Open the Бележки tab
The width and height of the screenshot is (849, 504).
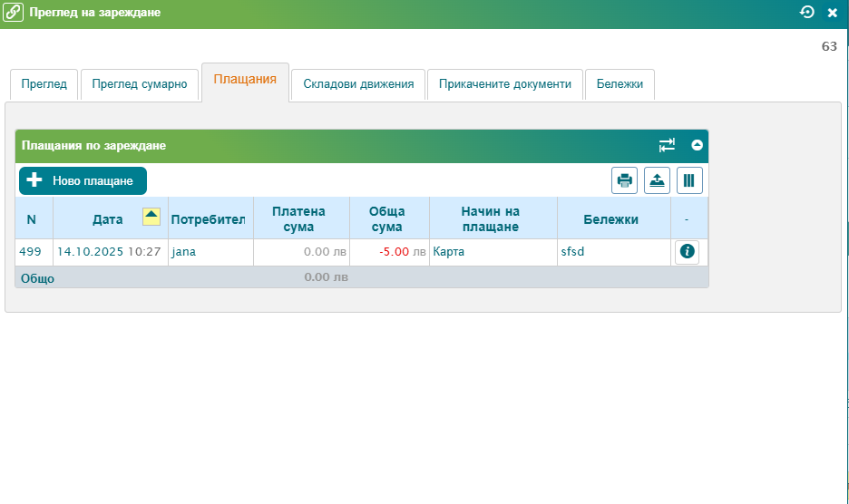620,84
